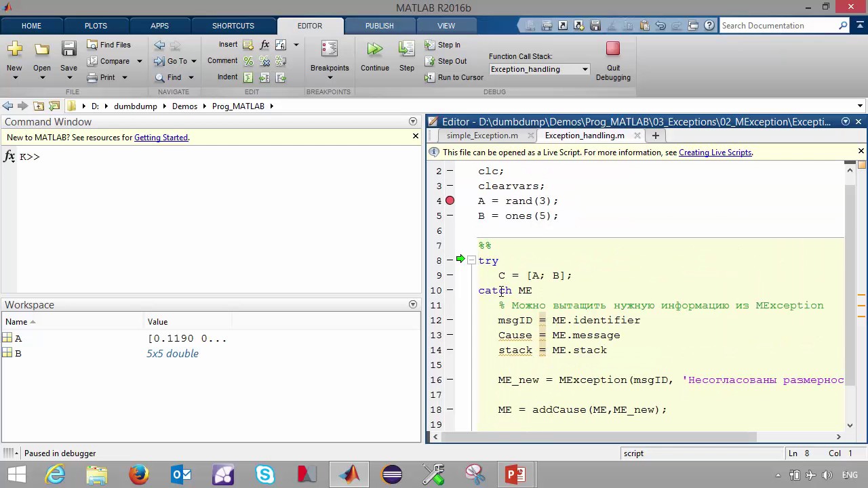Click the Save file icon

click(x=68, y=49)
